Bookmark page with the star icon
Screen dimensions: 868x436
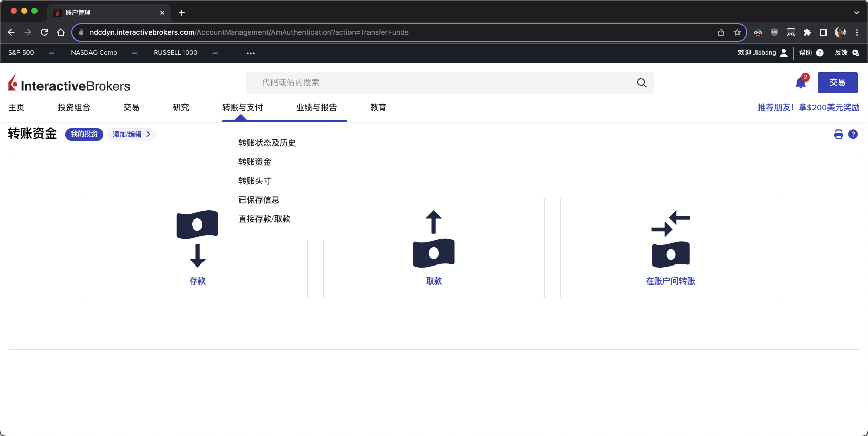(737, 32)
